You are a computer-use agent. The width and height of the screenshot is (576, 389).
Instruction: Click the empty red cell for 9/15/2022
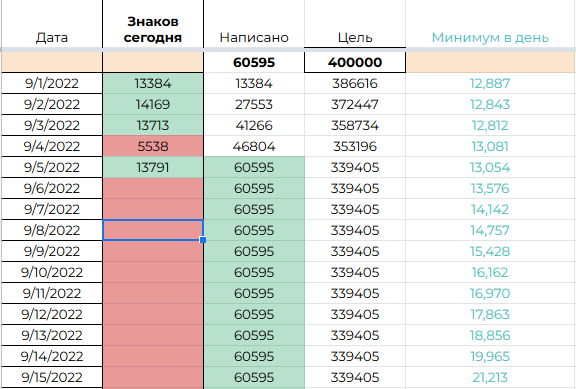click(153, 377)
